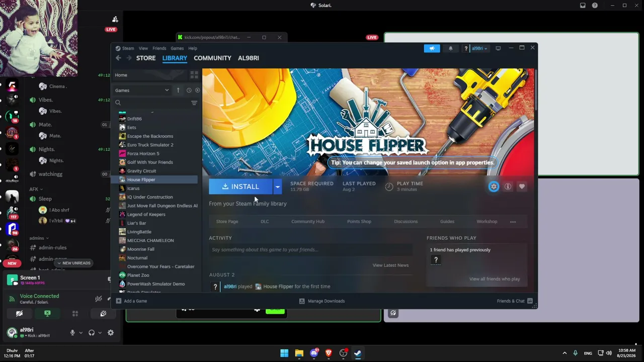Open Guides link
Viewport: 644px width, 362px height.
coord(447,222)
